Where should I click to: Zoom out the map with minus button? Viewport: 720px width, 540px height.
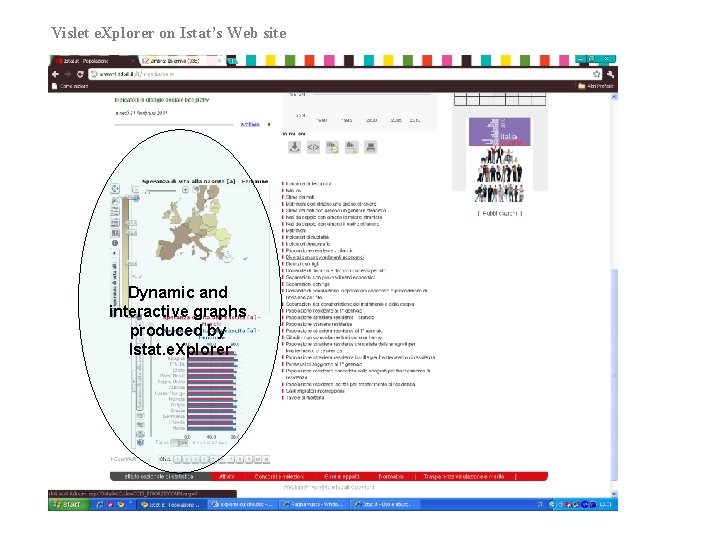point(135,189)
